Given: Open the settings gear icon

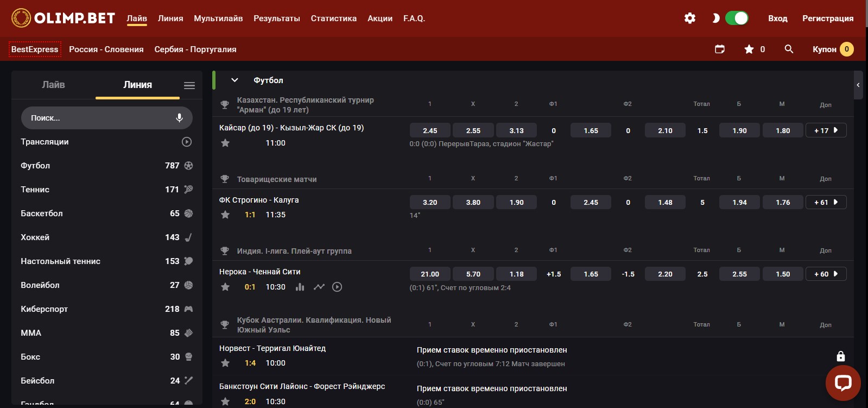Looking at the screenshot, I should pyautogui.click(x=689, y=18).
